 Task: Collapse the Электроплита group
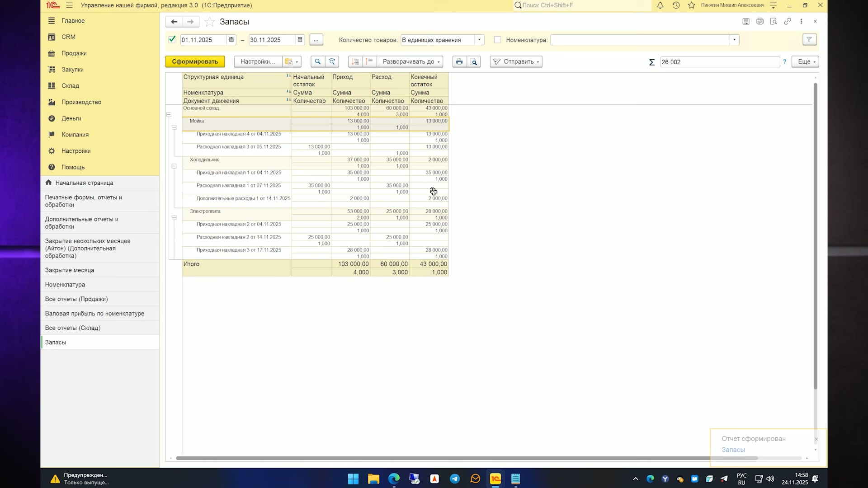click(x=174, y=218)
